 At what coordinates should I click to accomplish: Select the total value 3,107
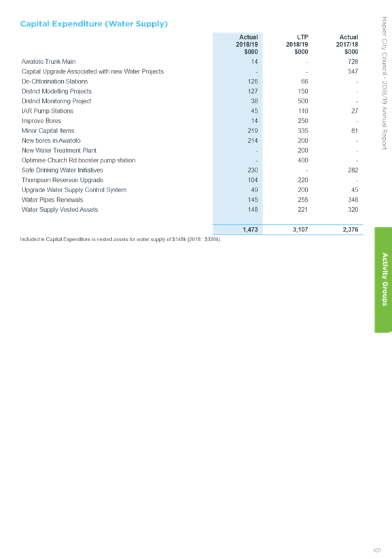click(300, 230)
